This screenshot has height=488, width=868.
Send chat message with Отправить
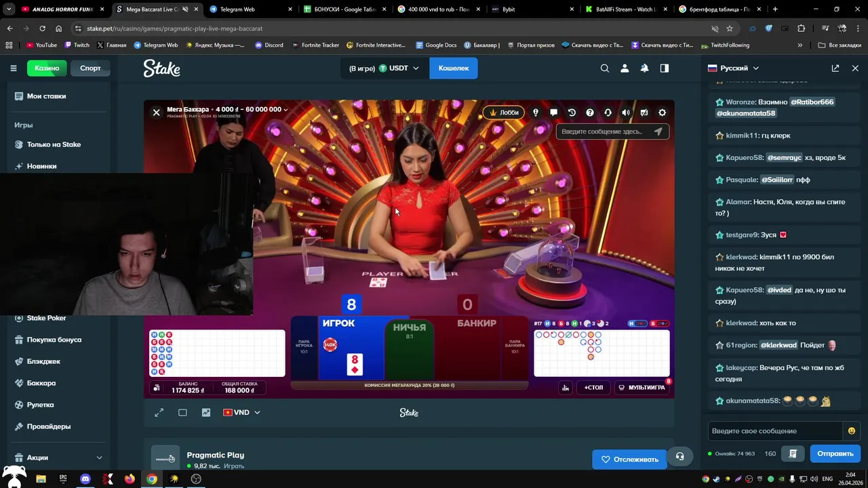[x=835, y=453]
